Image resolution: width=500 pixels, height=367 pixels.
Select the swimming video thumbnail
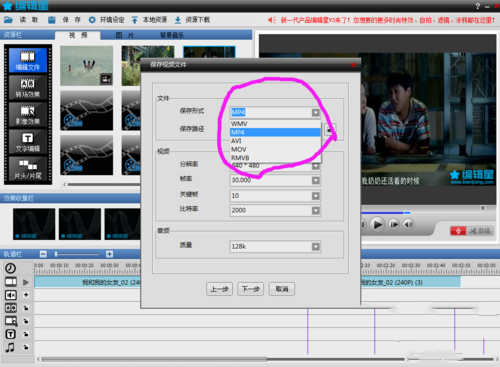pos(87,66)
